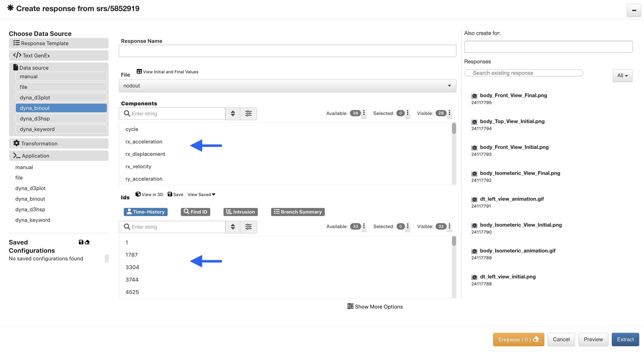
Task: Click the Ids filter sliders icon
Action: tap(248, 227)
